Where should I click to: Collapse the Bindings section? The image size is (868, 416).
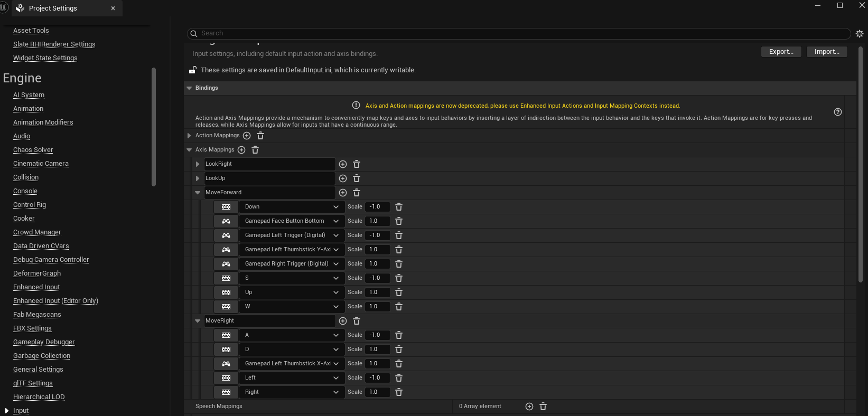click(x=189, y=88)
